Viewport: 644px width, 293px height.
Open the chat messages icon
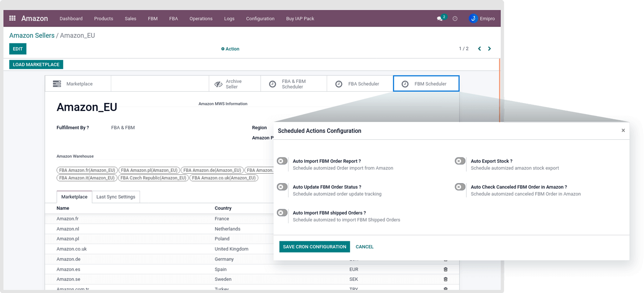440,19
